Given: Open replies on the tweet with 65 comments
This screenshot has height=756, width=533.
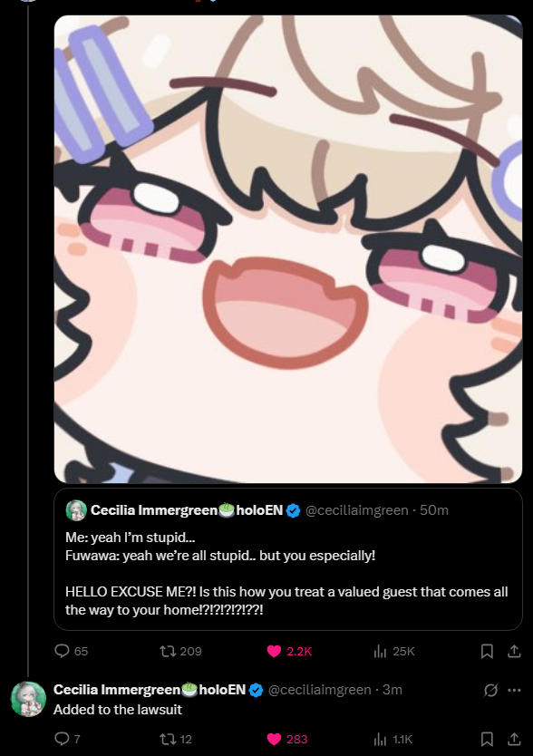Looking at the screenshot, I should [x=71, y=652].
